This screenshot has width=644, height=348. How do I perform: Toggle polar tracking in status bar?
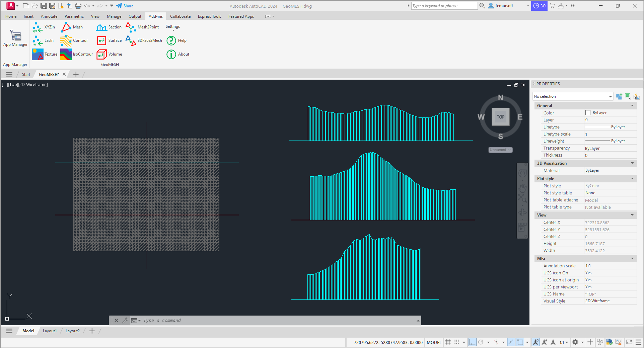481,342
